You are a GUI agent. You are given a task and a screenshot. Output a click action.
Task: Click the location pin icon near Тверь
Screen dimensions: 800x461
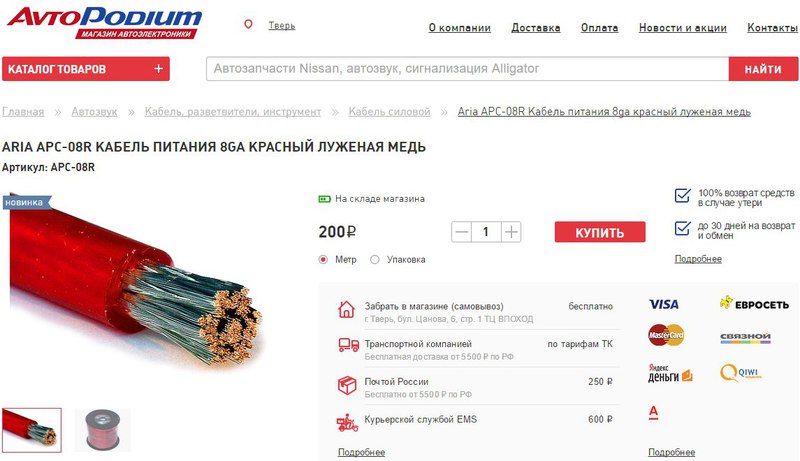(248, 24)
